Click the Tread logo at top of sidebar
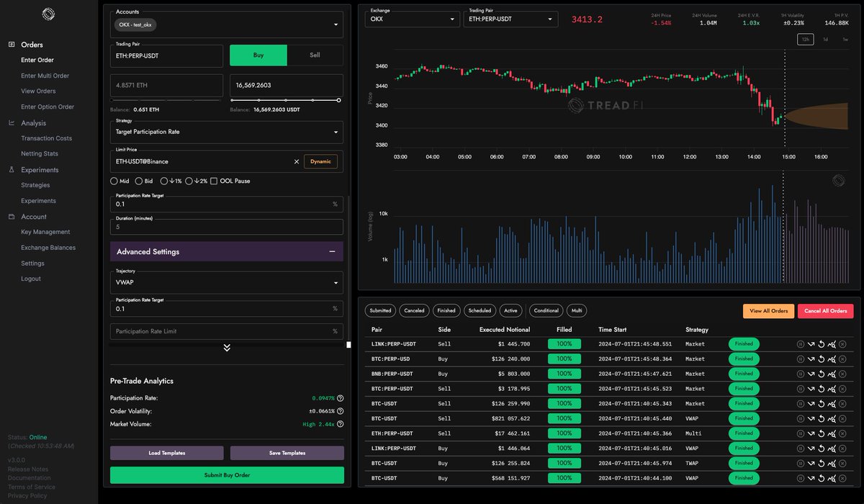Screen dimensions: 864x504 tap(48, 14)
